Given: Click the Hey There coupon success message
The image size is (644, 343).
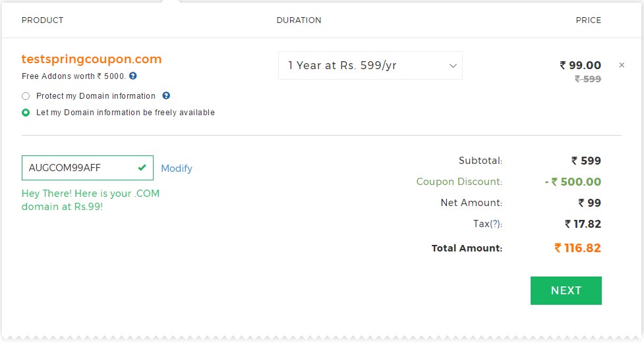Looking at the screenshot, I should coord(90,200).
